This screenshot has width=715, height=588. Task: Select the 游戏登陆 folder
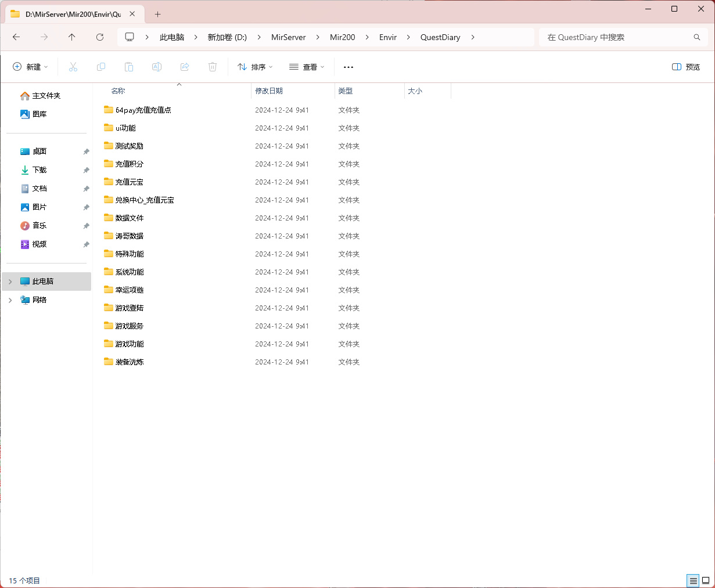129,308
